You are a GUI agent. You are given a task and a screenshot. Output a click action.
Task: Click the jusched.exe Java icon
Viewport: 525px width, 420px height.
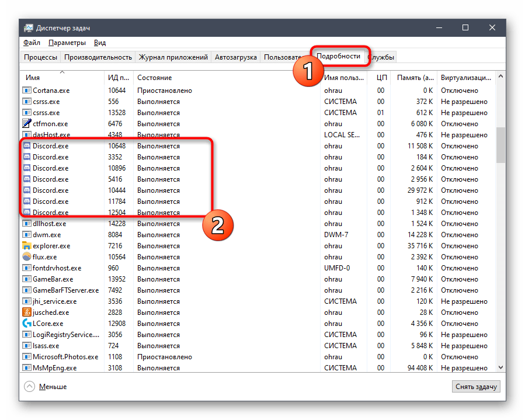pyautogui.click(x=26, y=313)
